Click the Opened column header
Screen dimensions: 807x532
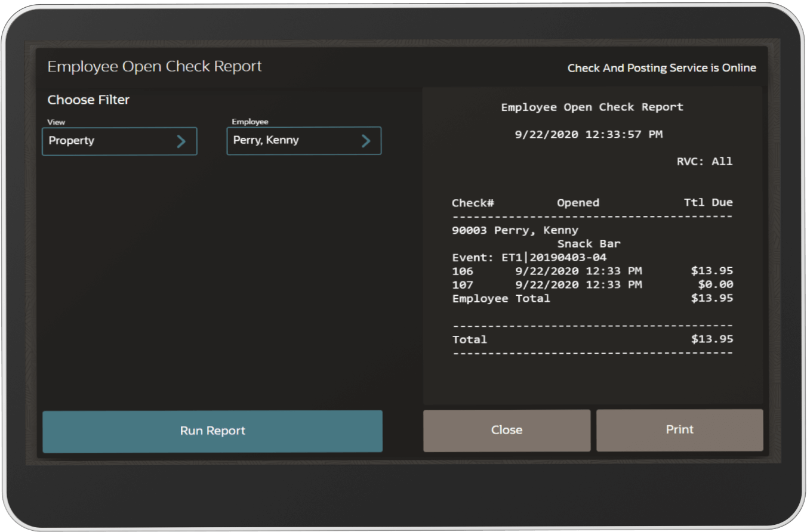(578, 203)
